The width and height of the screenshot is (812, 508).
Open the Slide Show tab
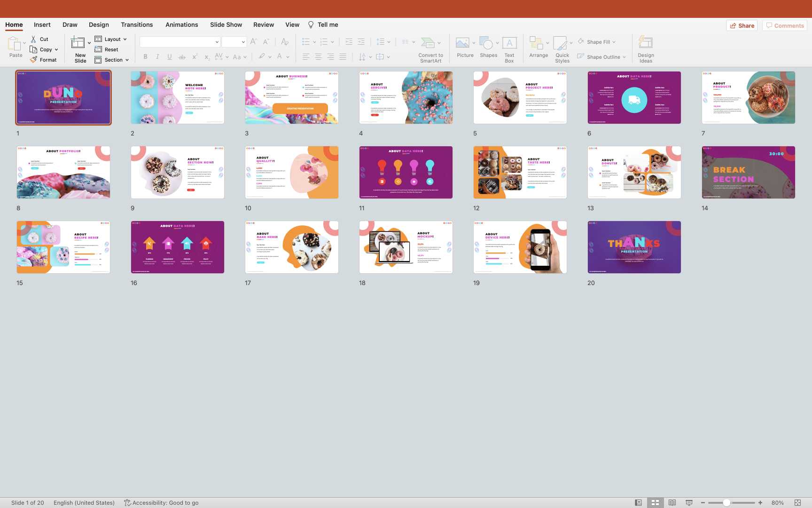pyautogui.click(x=226, y=24)
